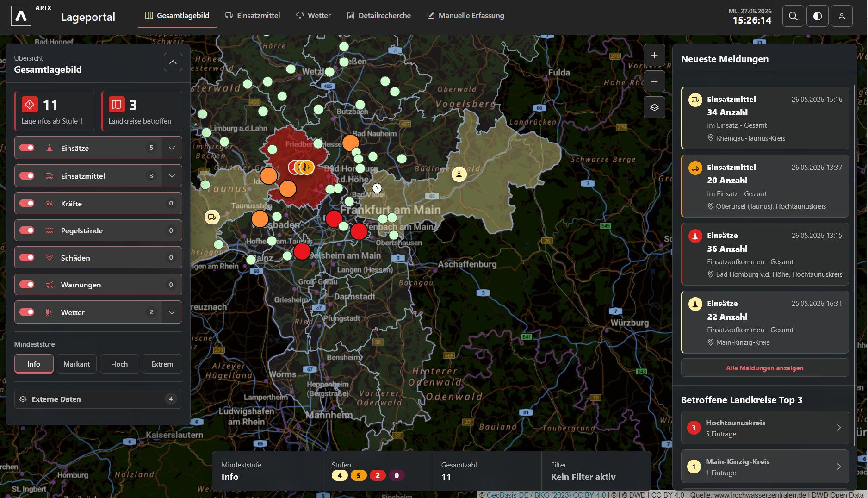The height and width of the screenshot is (498, 868).
Task: Click Alle Meldungen anzeigen
Action: [x=765, y=368]
